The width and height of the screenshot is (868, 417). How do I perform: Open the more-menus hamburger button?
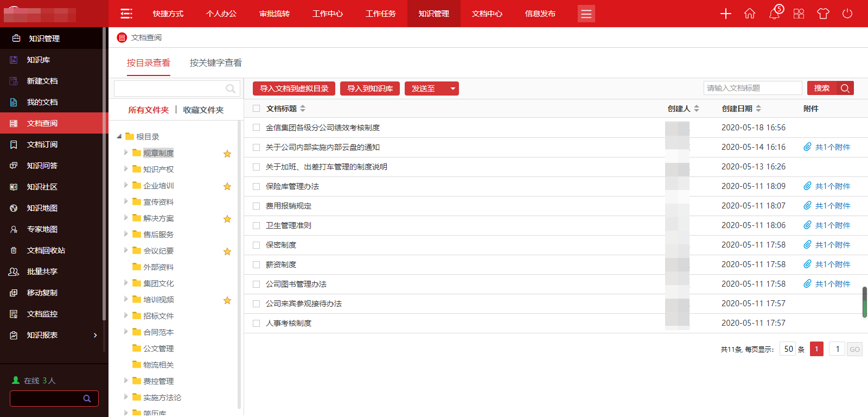586,14
